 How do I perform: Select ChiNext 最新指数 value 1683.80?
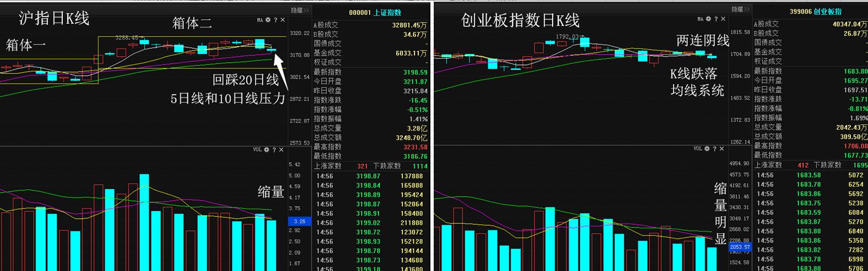[x=855, y=71]
